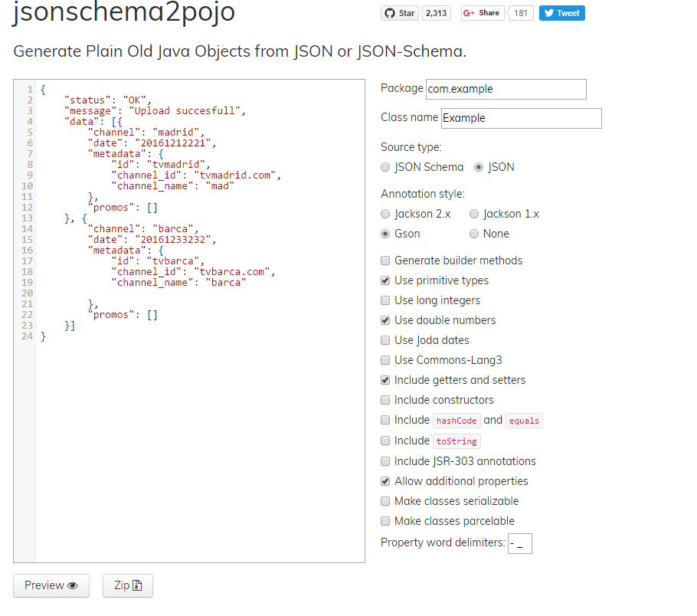Enable Generate builder methods
Screen dimensions: 697x616
[386, 260]
